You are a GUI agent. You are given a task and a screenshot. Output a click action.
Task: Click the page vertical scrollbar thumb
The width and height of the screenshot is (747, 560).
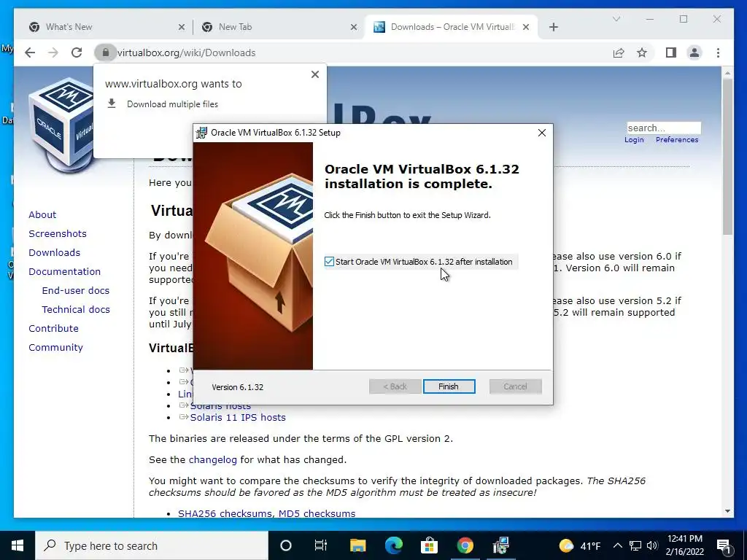(727, 156)
